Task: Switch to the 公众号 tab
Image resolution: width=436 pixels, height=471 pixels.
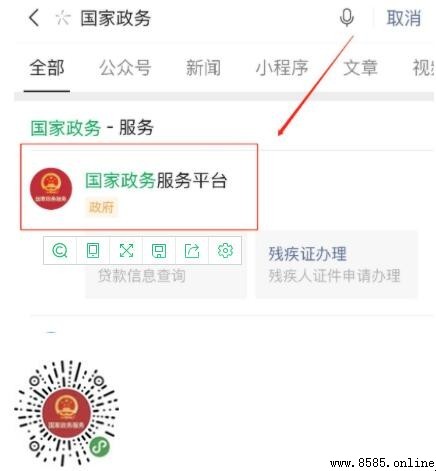Action: coord(125,68)
